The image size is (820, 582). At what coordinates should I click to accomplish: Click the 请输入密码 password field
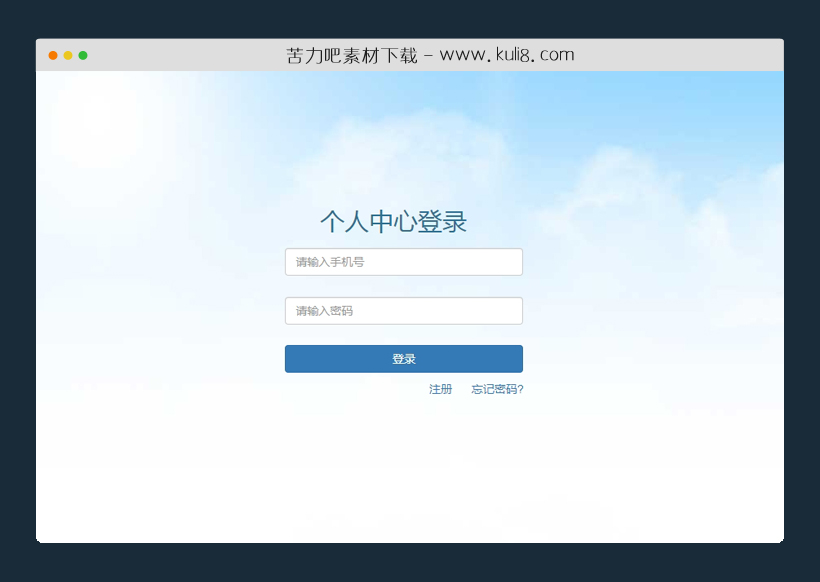click(404, 311)
